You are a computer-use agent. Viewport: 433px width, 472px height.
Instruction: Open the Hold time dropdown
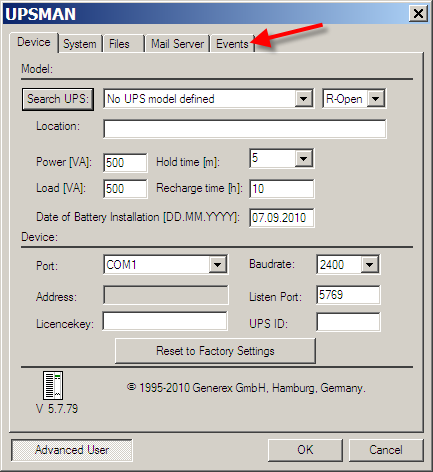(303, 158)
